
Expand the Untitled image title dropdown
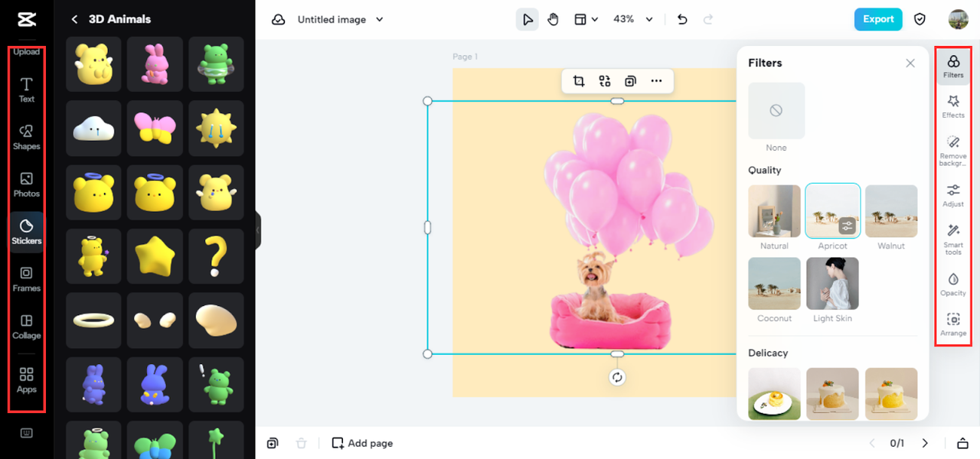(x=380, y=20)
